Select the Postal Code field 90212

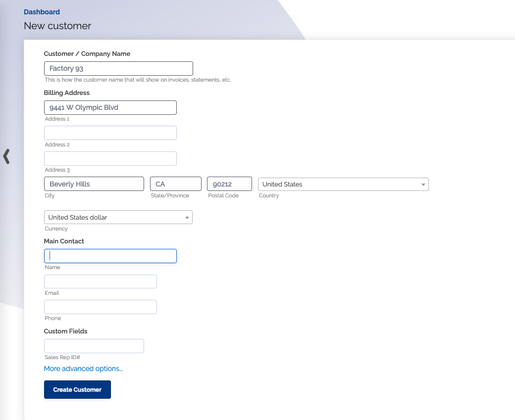(229, 184)
